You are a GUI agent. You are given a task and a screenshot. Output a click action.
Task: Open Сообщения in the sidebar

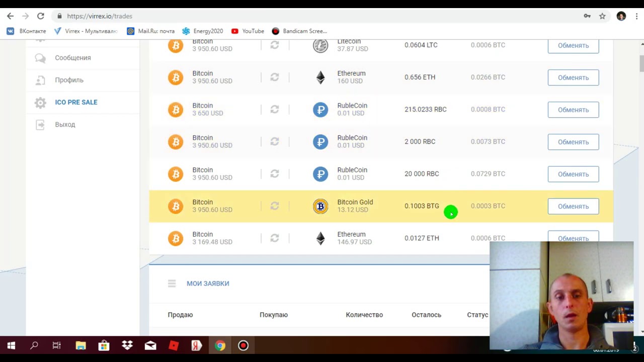click(73, 58)
